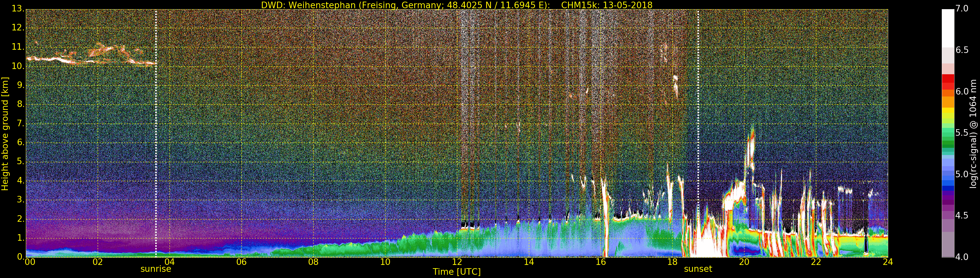The height and width of the screenshot is (278, 980).
Task: Click time-axis tick label "04"
Action: tap(170, 262)
